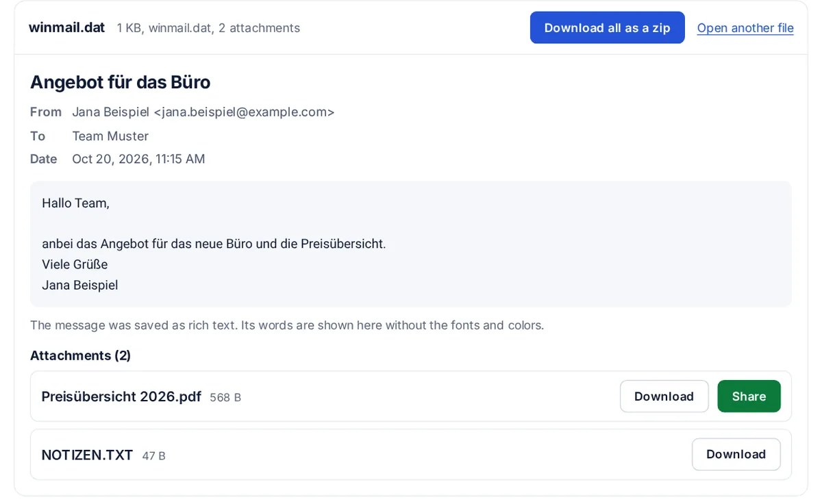Viewport: 822px width, 504px height.
Task: Select the Preisübersicht 2026.pdf file name
Action: 121,396
